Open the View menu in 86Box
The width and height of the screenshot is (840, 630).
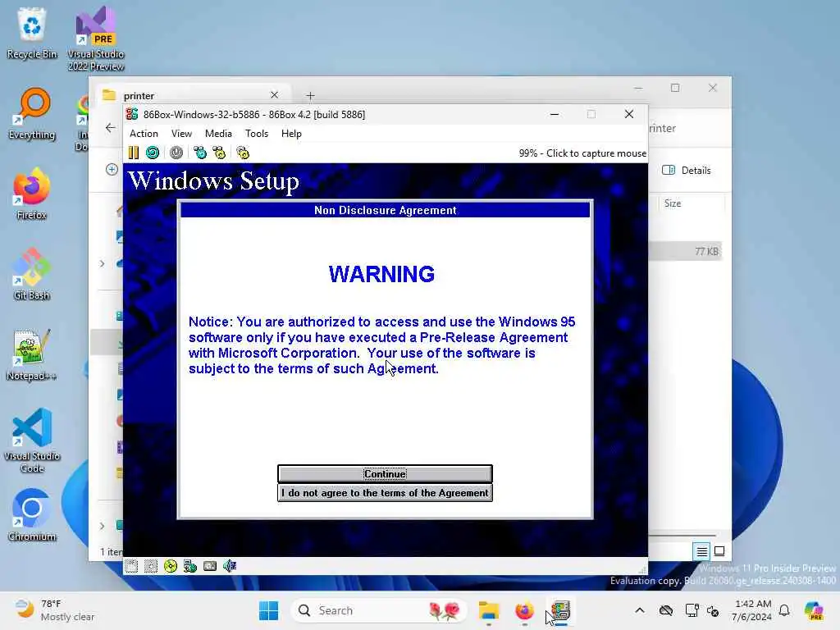click(181, 134)
